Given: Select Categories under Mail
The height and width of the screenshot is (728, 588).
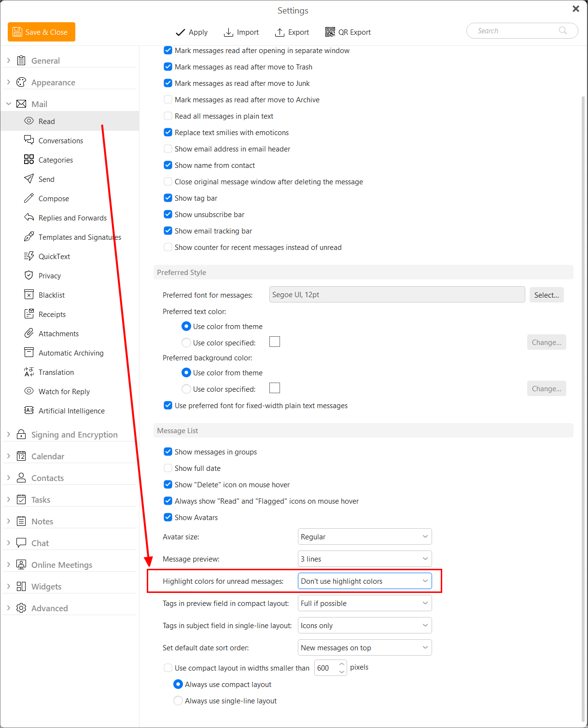Looking at the screenshot, I should pos(56,160).
